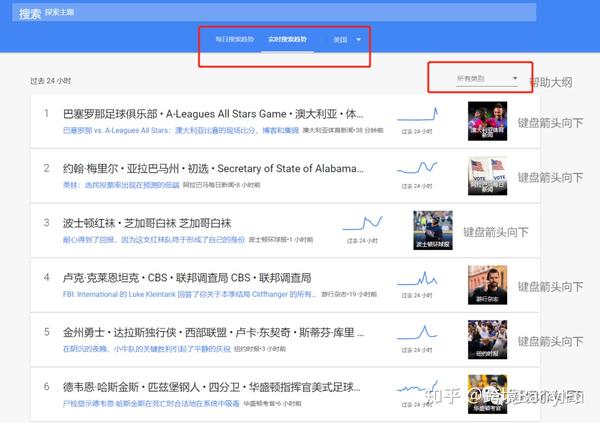Click the 搜索 探索主题 search box
Image resolution: width=600 pixels, height=423 pixels.
[x=274, y=13]
